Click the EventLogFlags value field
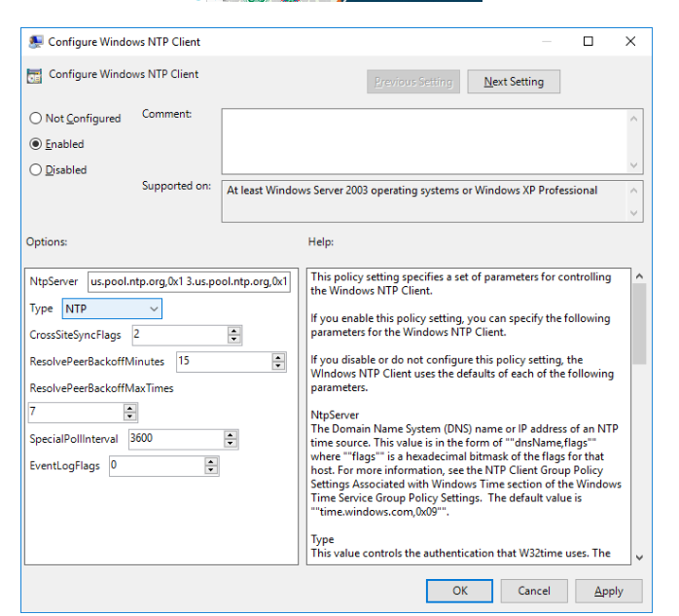679x616 pixels. tap(157, 466)
